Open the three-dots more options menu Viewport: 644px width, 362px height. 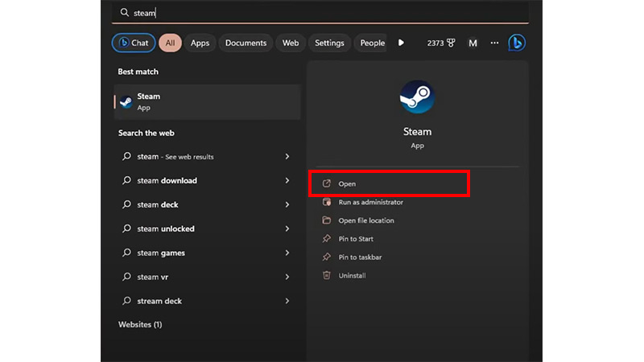click(x=494, y=43)
